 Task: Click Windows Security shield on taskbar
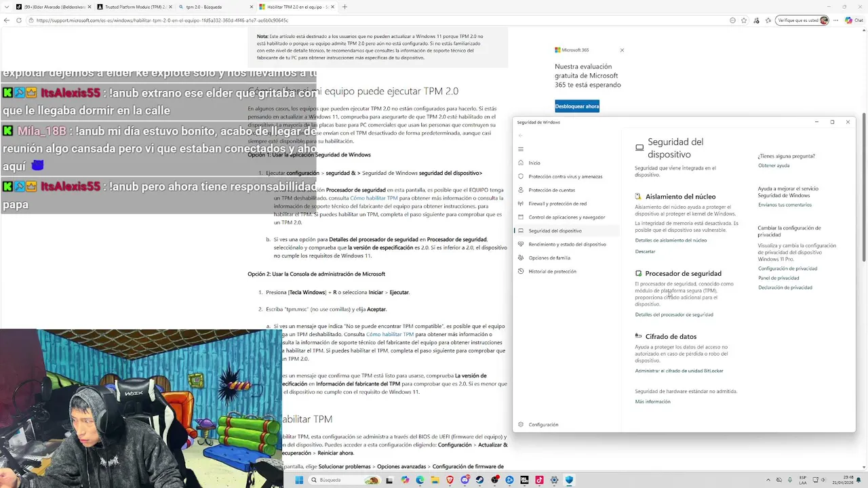point(570,480)
